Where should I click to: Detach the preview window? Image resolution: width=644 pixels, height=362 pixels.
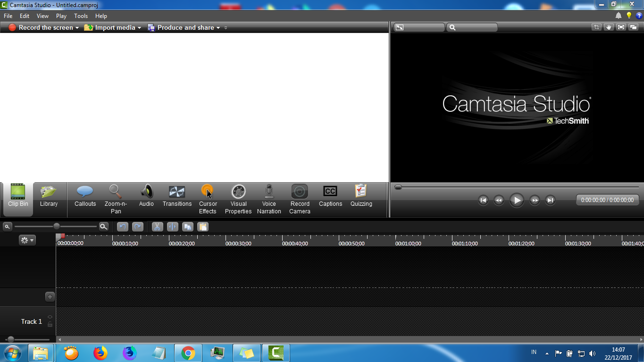pos(634,27)
